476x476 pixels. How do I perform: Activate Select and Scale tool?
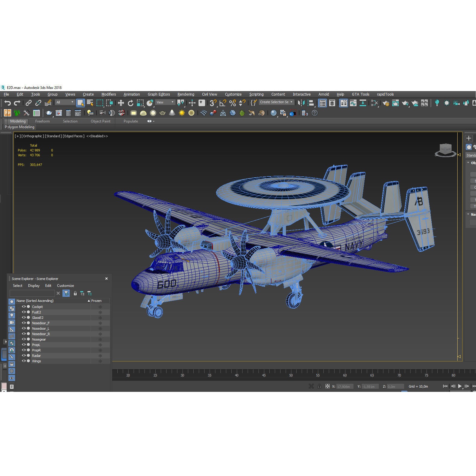coord(140,103)
